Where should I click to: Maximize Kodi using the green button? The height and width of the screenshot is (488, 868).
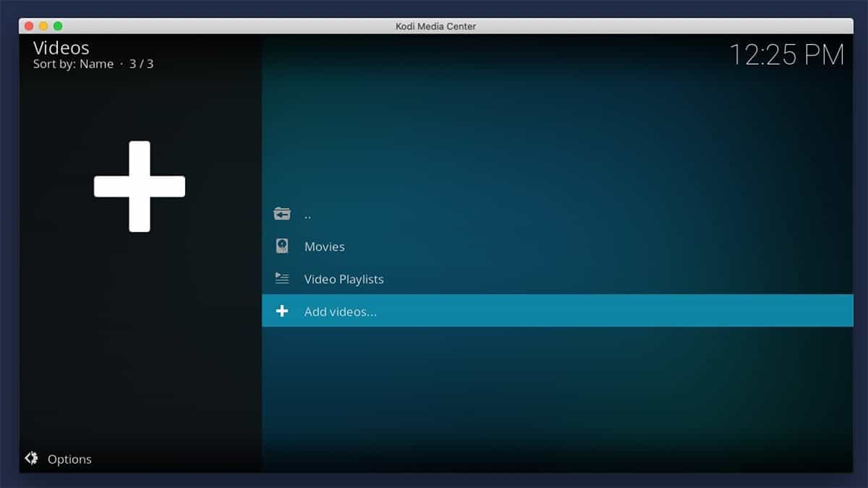pyautogui.click(x=58, y=26)
